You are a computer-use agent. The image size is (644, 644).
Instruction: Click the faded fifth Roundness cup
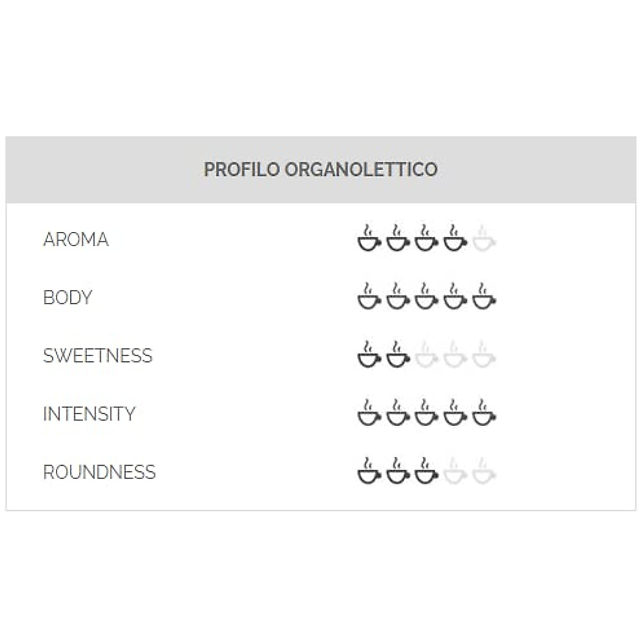484,471
